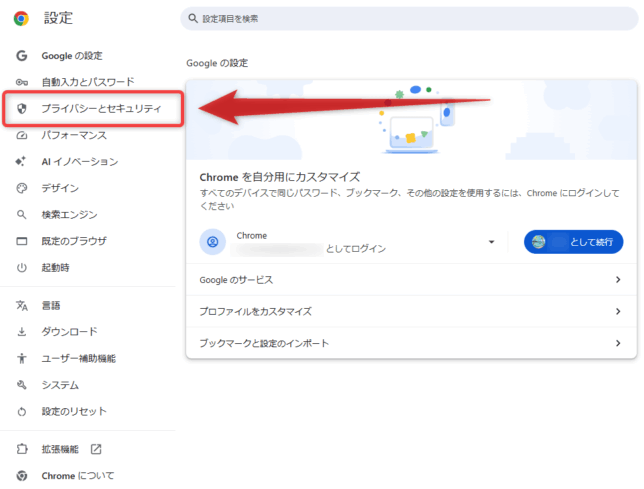Click the Chrome を自分用にカスタマイズ heading
This screenshot has height=489, width=644.
280,177
